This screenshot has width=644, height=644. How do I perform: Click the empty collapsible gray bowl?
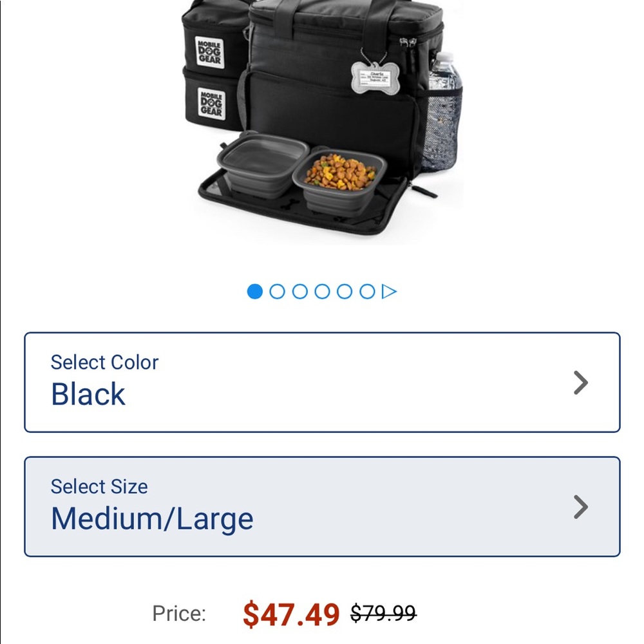(x=261, y=164)
